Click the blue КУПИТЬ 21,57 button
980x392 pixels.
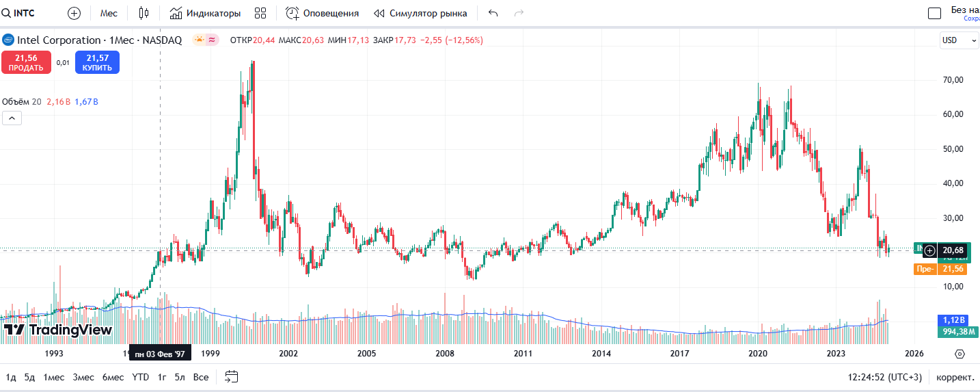point(97,62)
